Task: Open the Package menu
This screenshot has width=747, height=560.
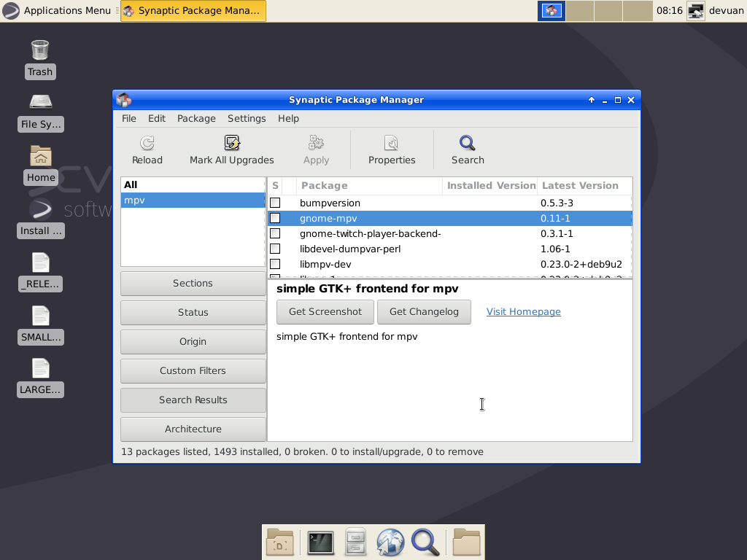Action: tap(196, 118)
